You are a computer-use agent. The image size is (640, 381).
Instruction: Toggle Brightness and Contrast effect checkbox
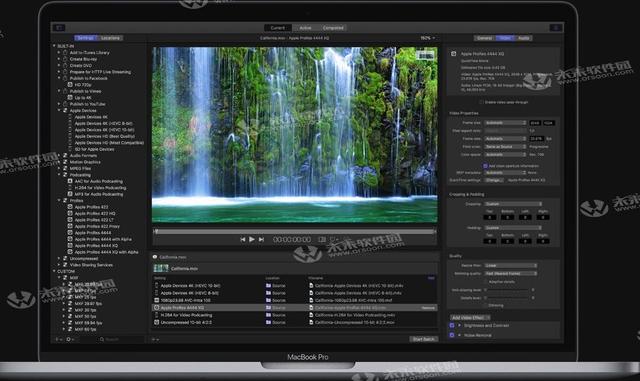point(452,325)
